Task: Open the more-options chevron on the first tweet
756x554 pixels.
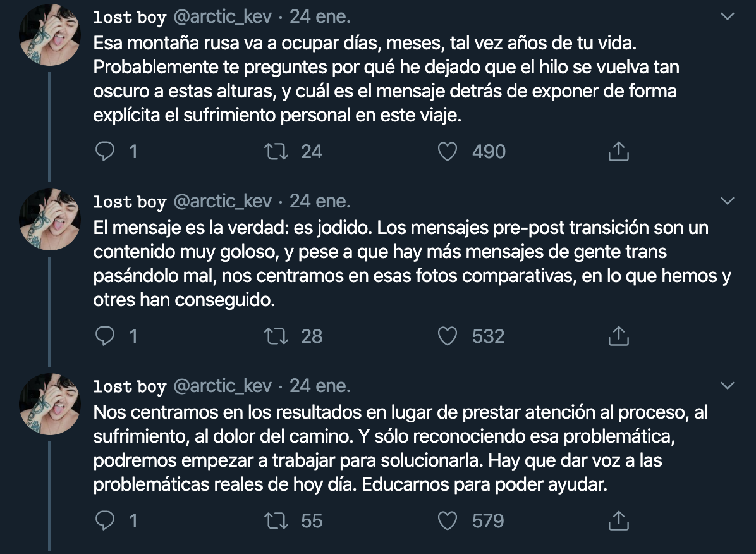Action: [x=728, y=17]
